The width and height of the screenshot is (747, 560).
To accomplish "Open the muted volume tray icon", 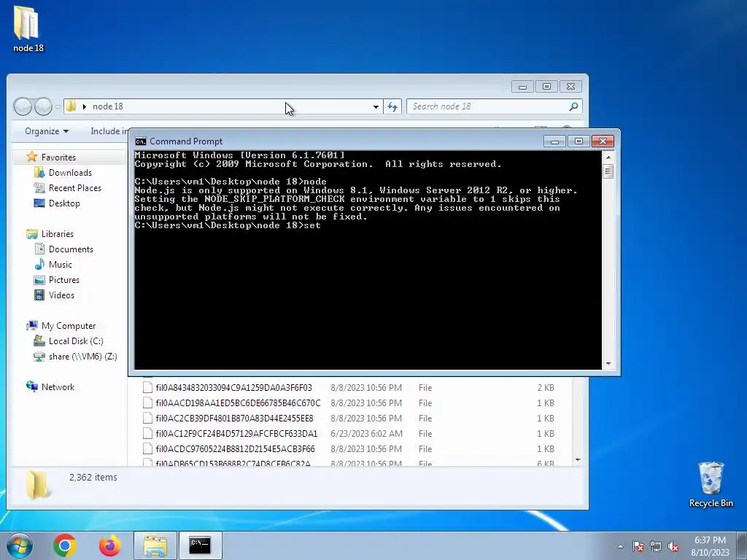I will [673, 546].
